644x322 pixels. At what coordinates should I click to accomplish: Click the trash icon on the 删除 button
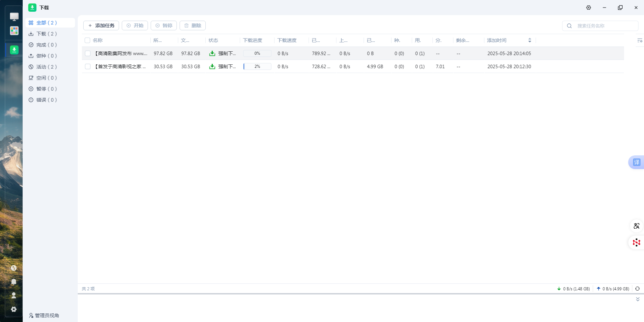point(186,25)
